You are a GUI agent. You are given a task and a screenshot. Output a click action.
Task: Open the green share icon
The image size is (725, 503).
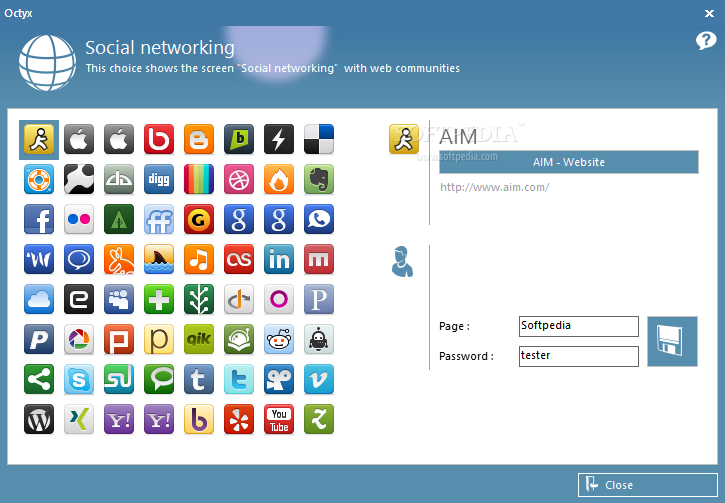39,379
